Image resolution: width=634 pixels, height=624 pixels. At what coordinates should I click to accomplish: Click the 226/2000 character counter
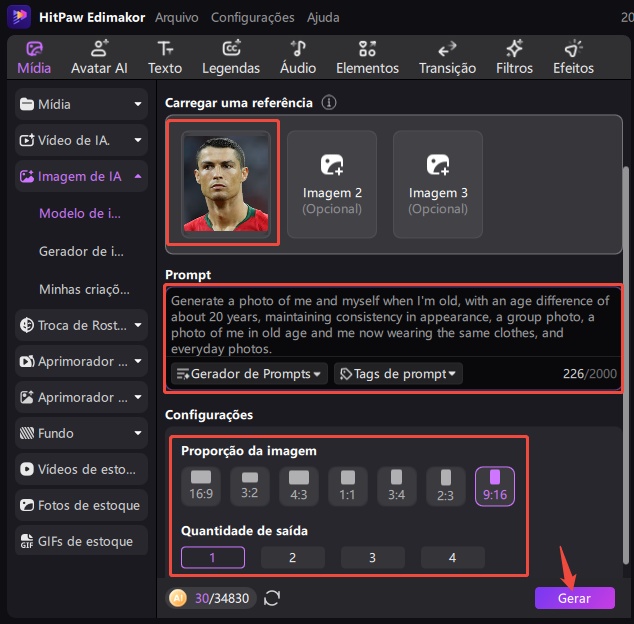pyautogui.click(x=590, y=374)
